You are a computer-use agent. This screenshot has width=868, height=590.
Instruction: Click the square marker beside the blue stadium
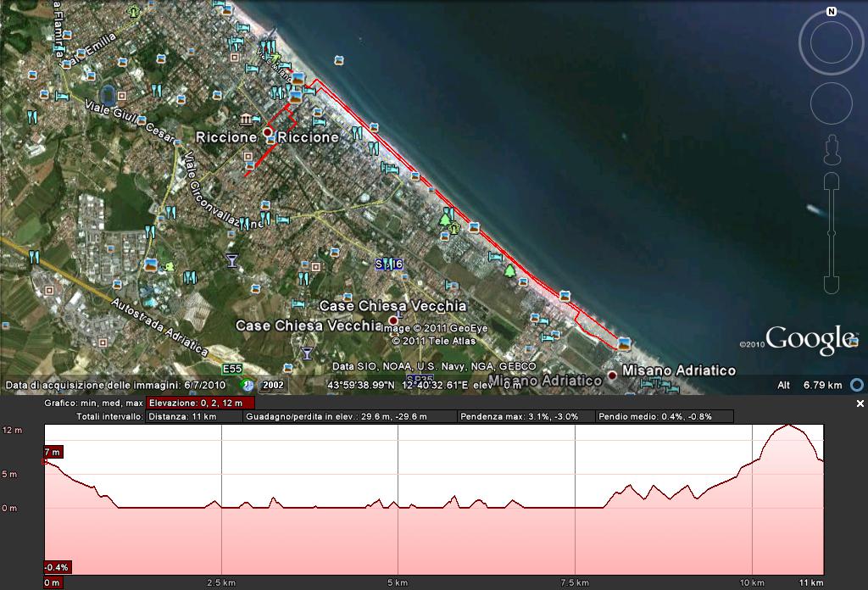(x=122, y=96)
